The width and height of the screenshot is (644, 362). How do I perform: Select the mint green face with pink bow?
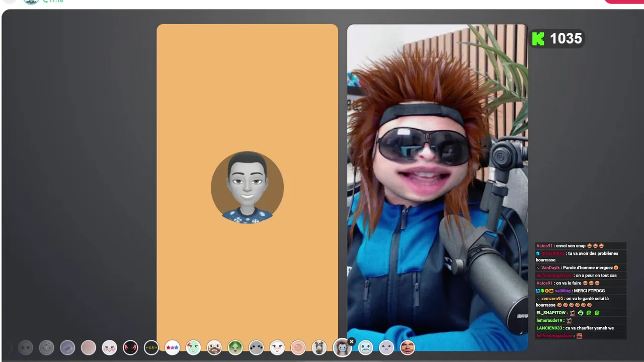(193, 347)
